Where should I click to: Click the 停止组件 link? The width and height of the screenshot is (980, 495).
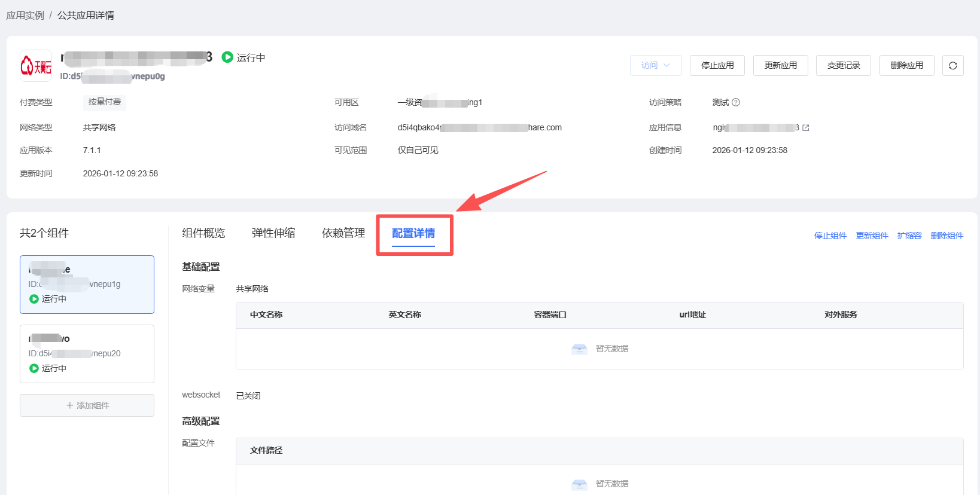pos(830,236)
